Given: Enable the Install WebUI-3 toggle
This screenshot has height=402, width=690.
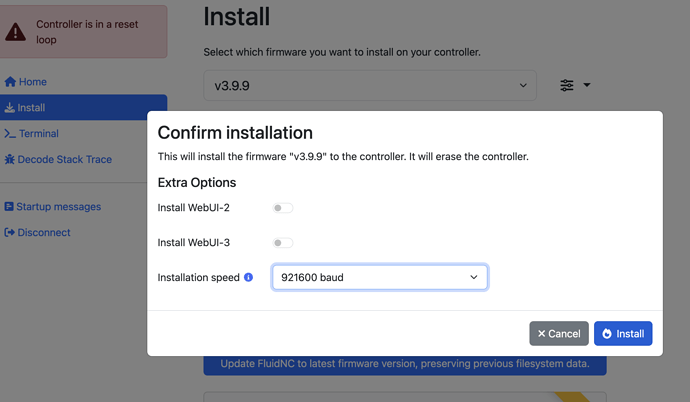Looking at the screenshot, I should 284,243.
